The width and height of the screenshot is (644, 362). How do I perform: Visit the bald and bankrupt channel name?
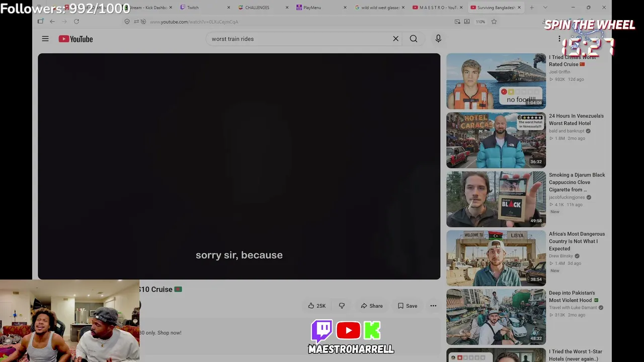pos(567,131)
